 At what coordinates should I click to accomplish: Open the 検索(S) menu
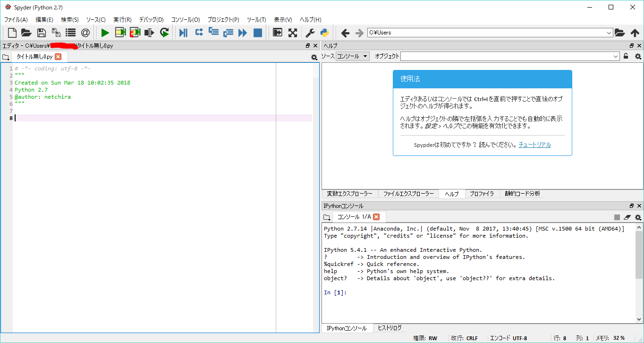(70, 20)
